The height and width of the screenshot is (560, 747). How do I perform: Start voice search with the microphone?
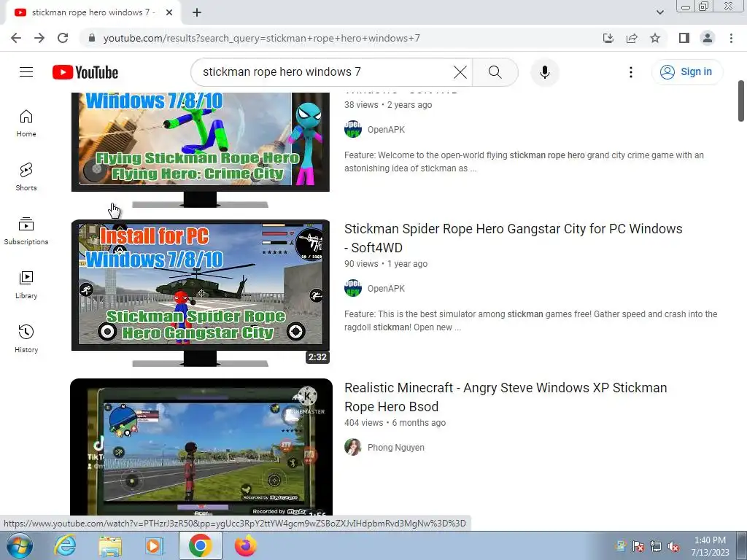pyautogui.click(x=544, y=72)
